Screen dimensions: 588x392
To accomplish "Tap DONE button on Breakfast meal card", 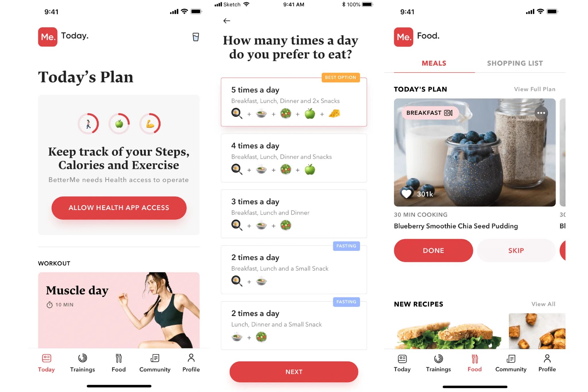I will (x=434, y=250).
